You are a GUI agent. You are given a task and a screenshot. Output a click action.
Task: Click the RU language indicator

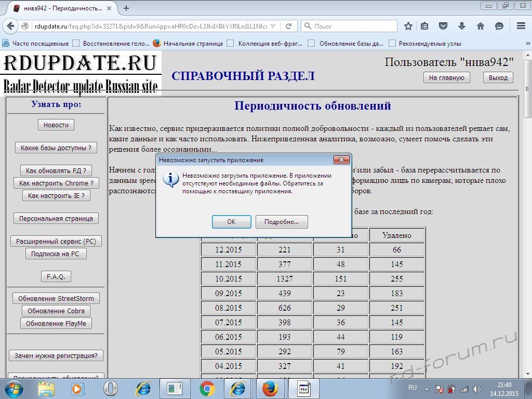click(x=413, y=388)
